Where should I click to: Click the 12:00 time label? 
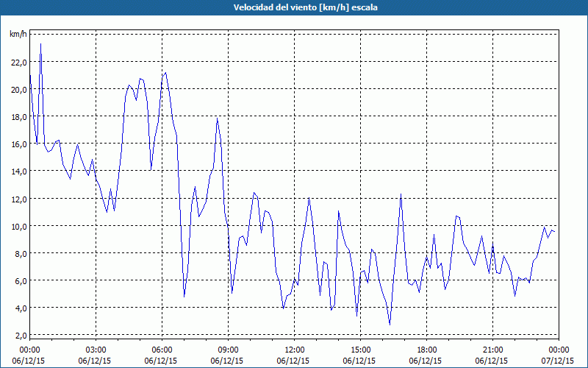tap(295, 350)
